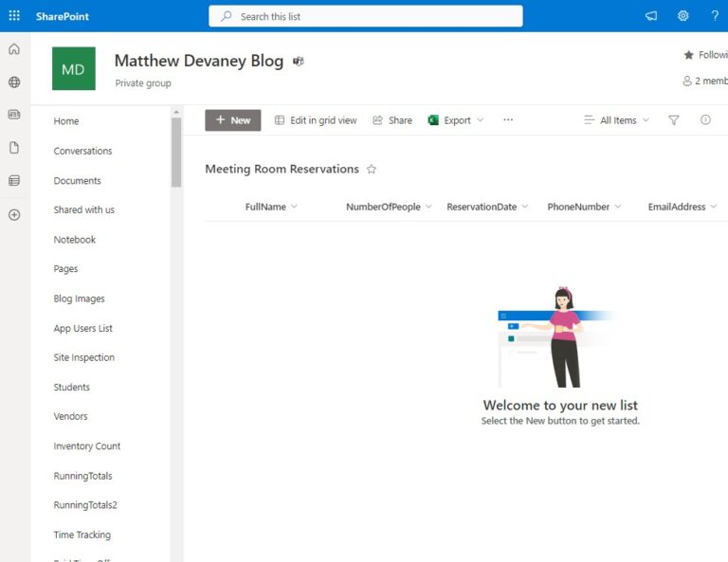Click the navigation pane scrollbar thumb

(x=176, y=152)
